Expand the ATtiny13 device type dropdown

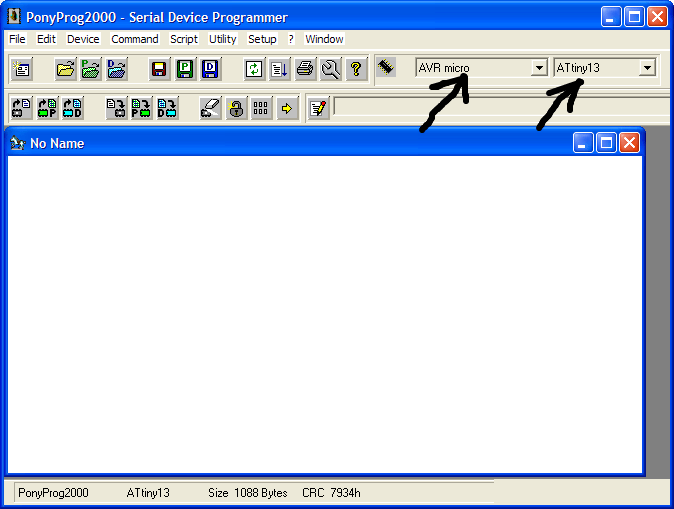click(647, 68)
